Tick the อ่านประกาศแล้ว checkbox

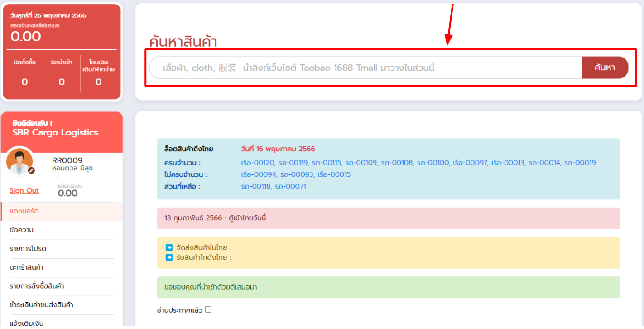[208, 310]
